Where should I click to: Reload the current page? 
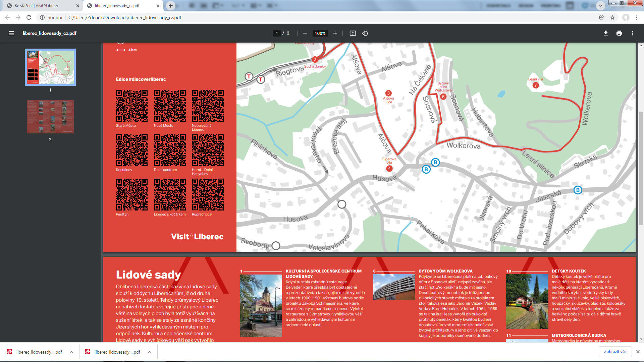pyautogui.click(x=29, y=17)
